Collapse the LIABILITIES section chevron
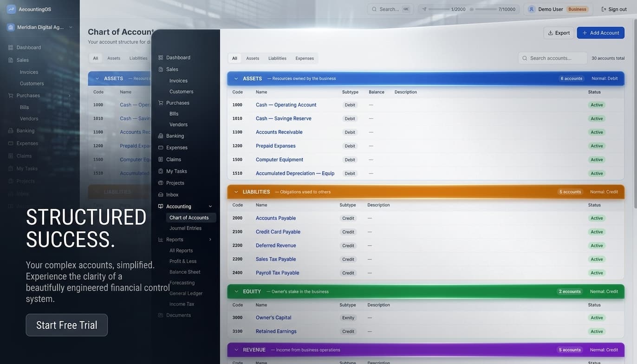This screenshot has height=364, width=637. click(236, 192)
